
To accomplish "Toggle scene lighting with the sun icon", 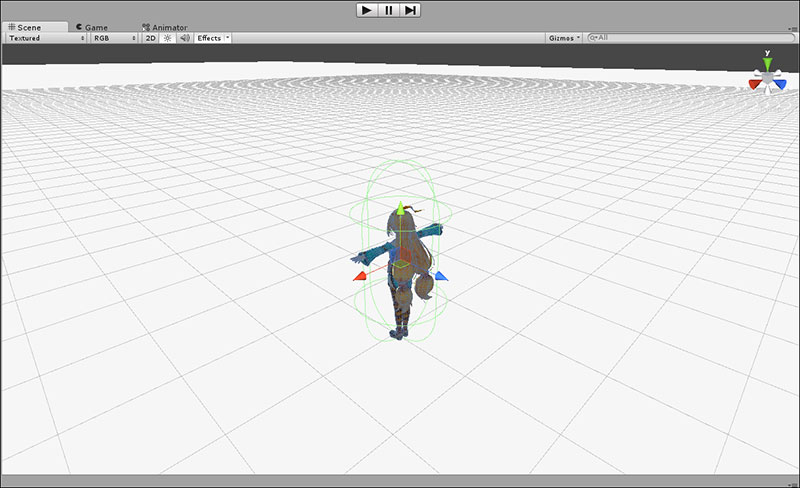I will point(167,38).
